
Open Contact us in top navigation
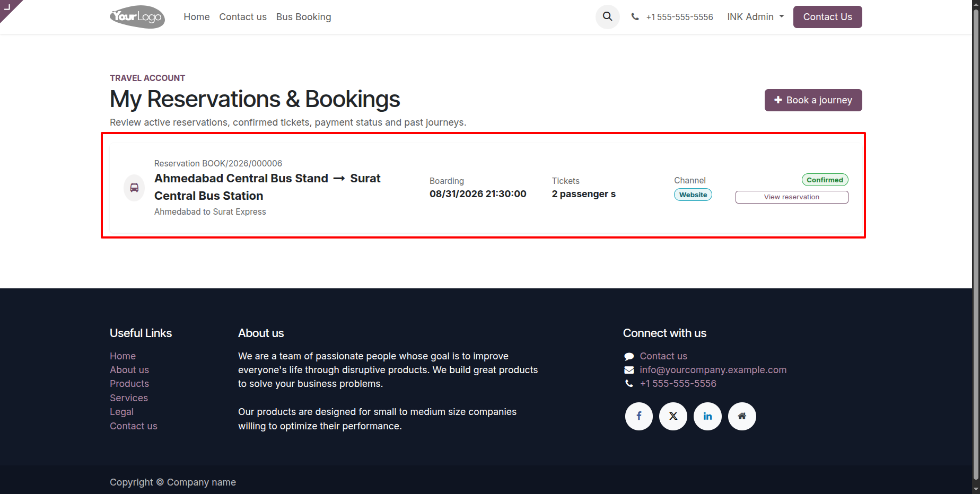click(x=243, y=17)
